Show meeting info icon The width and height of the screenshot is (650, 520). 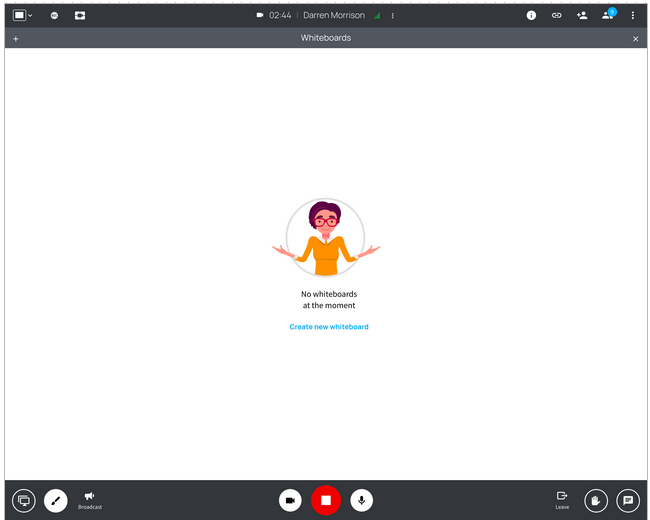[x=531, y=15]
